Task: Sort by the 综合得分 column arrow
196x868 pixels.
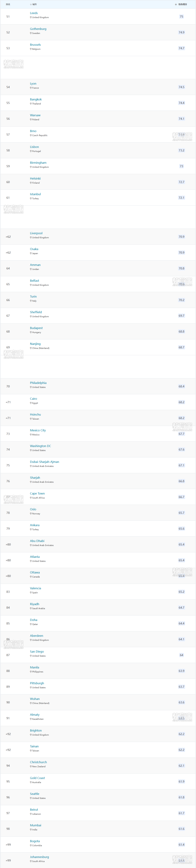Action: [x=176, y=4]
